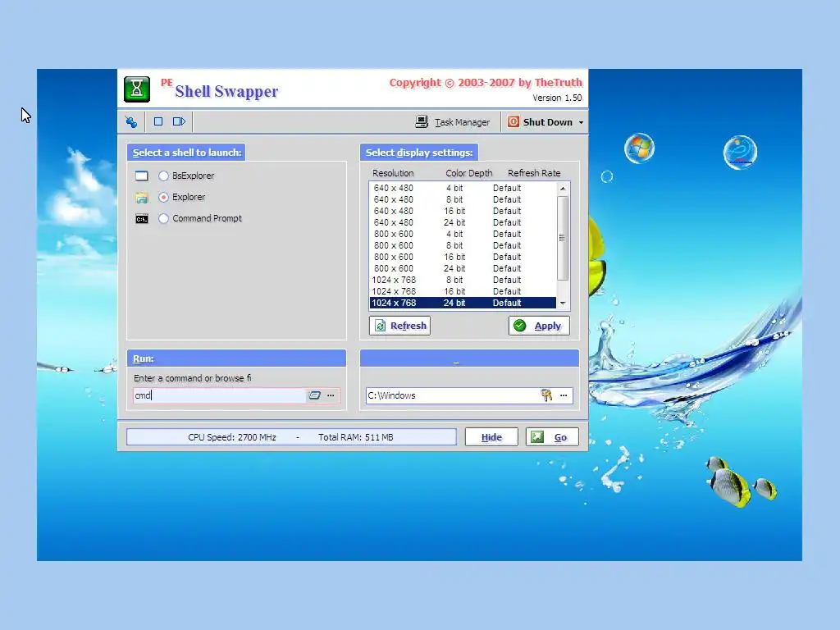Screen dimensions: 840x630
Task: Click the display list scroll down arrow
Action: coord(563,304)
